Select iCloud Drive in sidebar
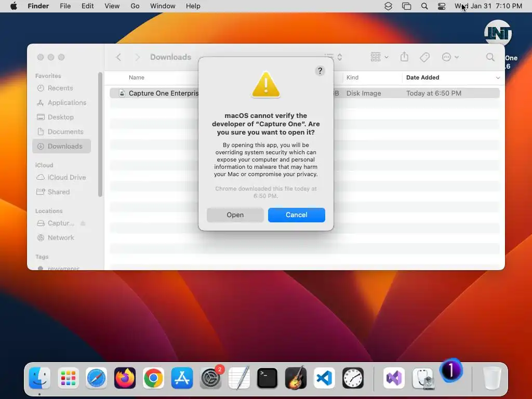Viewport: 532px width, 399px height. tap(61, 178)
